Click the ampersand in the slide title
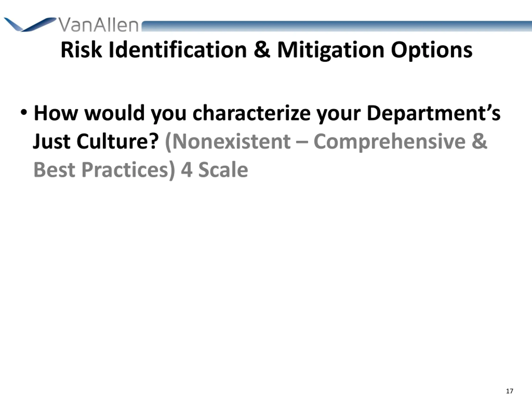This screenshot has width=532, height=399. pyautogui.click(x=262, y=50)
